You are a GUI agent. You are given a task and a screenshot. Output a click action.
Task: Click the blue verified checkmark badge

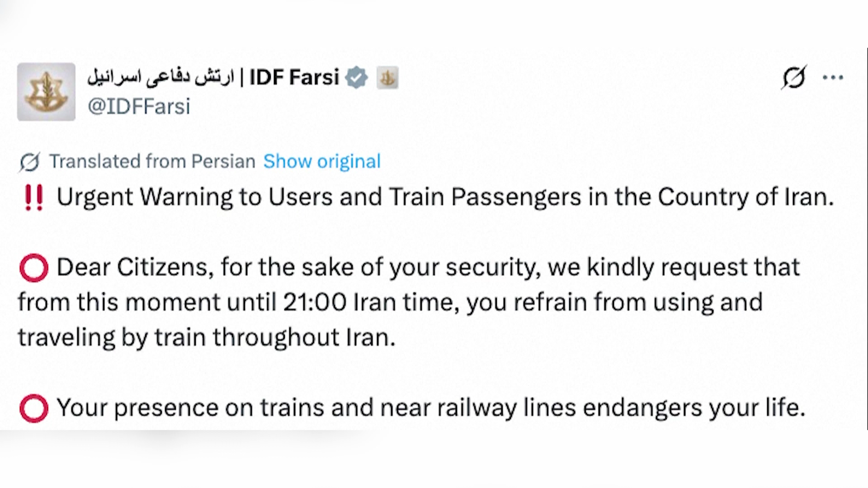pyautogui.click(x=357, y=77)
